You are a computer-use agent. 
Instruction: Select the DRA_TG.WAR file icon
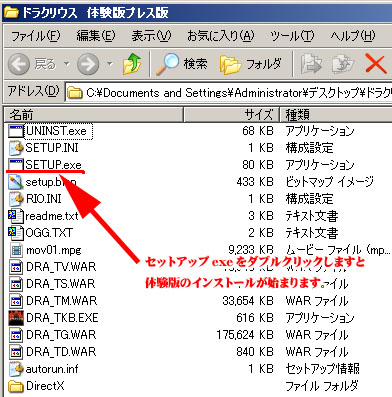click(x=16, y=335)
